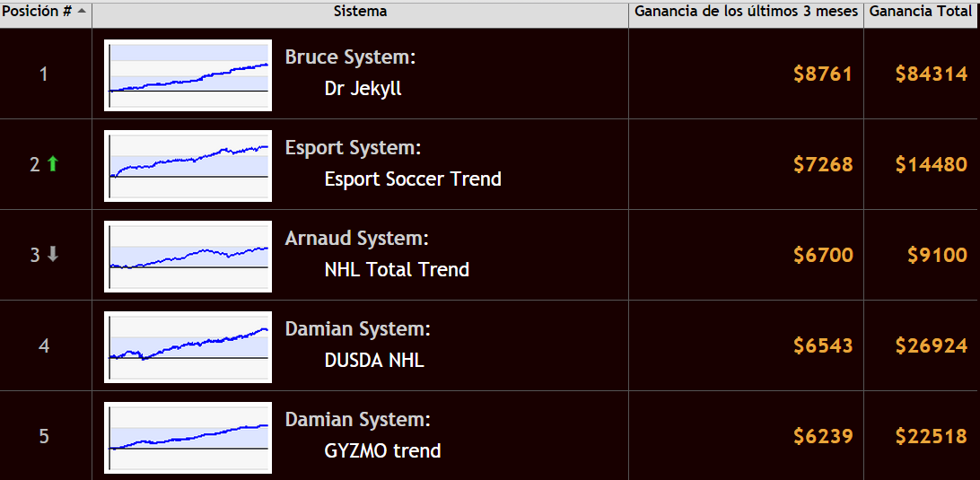
Task: Open the DUSDA NHL chart thumbnail
Action: (x=188, y=347)
